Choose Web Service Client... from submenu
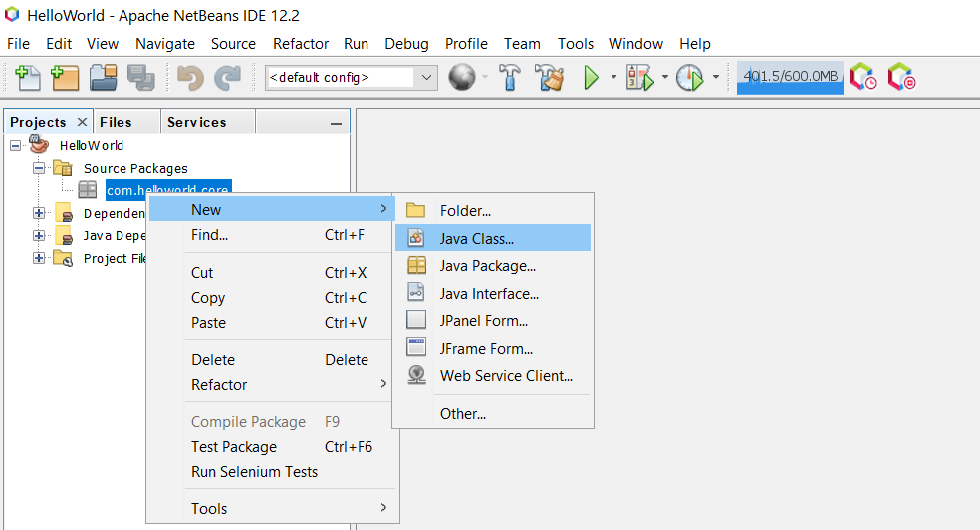The height and width of the screenshot is (530, 980). (x=493, y=375)
